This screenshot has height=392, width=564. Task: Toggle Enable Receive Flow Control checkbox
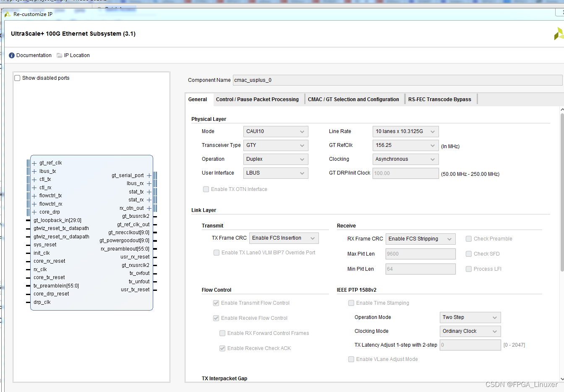coord(216,318)
